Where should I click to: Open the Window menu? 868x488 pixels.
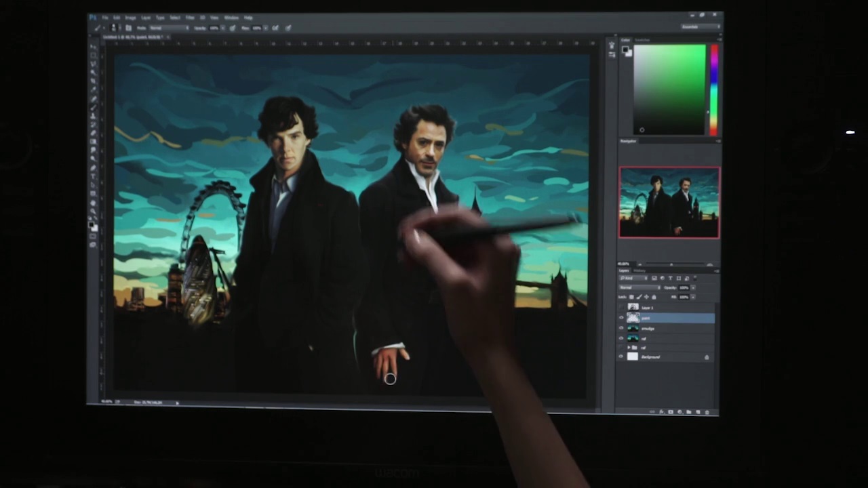[231, 18]
